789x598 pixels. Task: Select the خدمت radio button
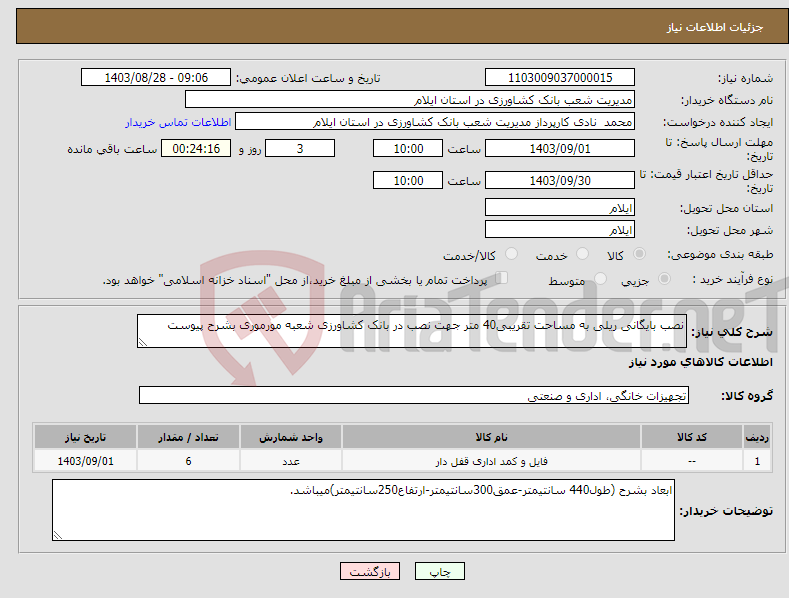[582, 254]
